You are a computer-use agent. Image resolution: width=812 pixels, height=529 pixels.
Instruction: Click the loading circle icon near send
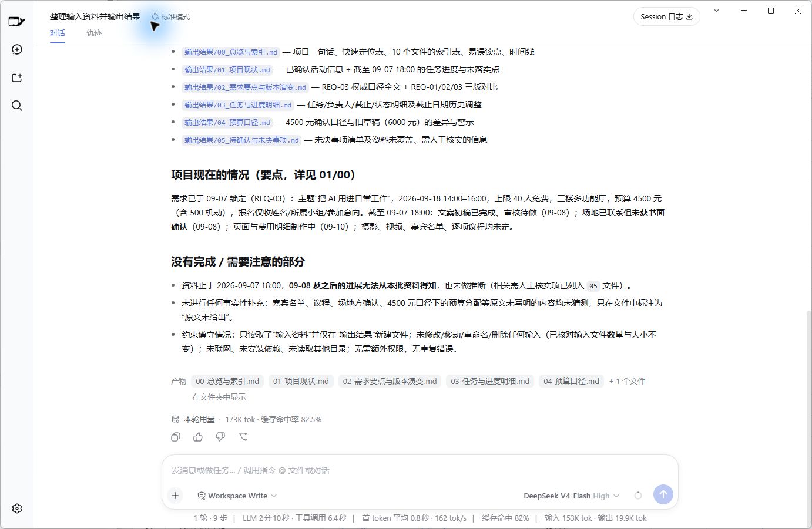638,496
